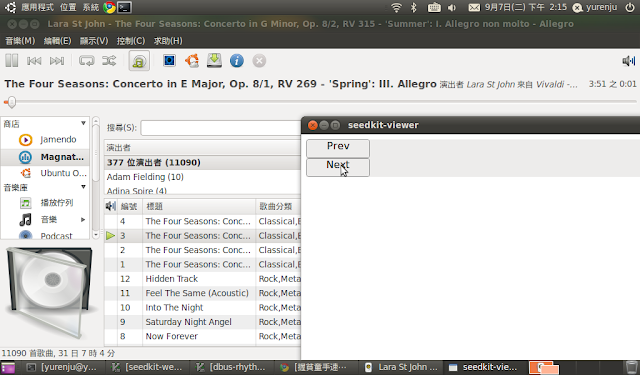Click Prev button in seedkit-viewer
Screen dimensions: 640x375
coord(338,148)
